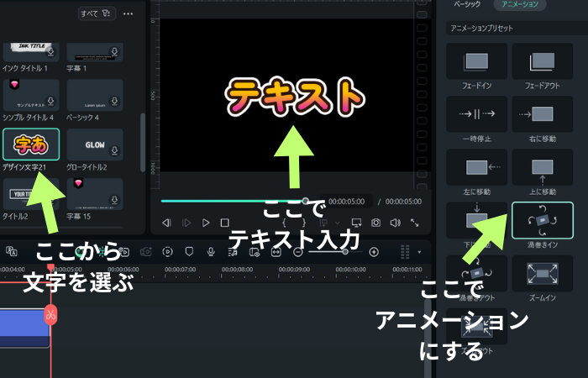Apply the ズームイン animation preset
588x378 pixels.
click(x=543, y=273)
